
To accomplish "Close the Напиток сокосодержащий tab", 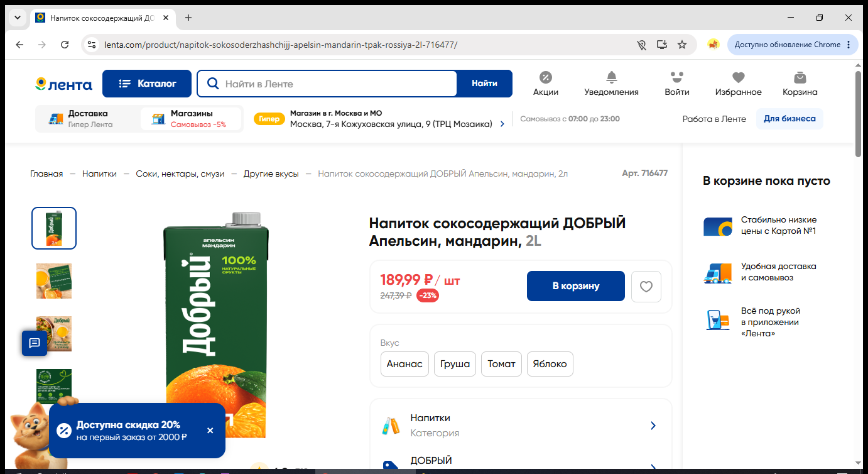I will click(166, 18).
